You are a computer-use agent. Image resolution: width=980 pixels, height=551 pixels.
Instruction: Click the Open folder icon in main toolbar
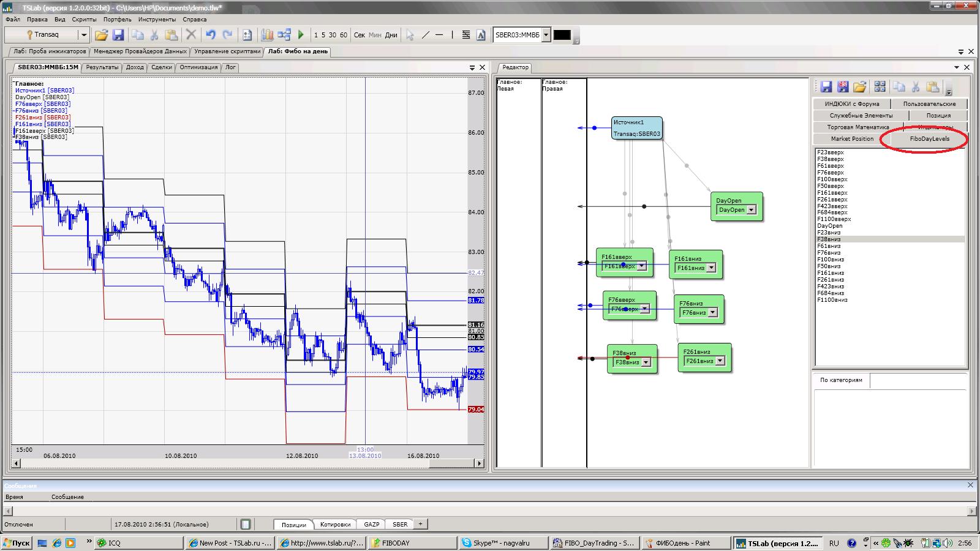coord(101,35)
